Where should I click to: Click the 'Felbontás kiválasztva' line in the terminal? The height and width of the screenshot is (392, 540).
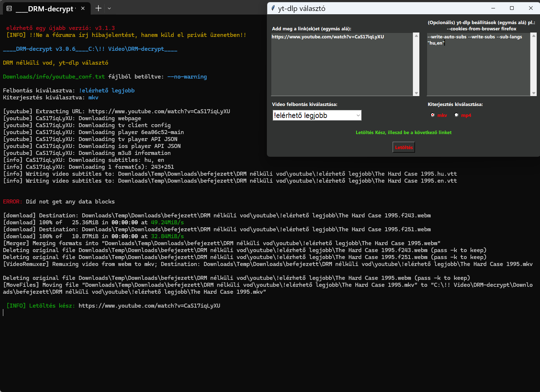[x=69, y=91]
